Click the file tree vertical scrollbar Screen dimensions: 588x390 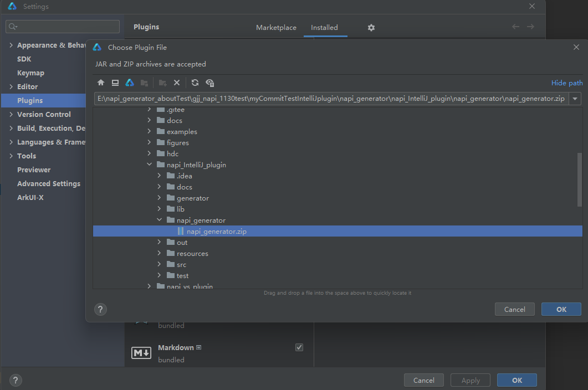pos(580,179)
